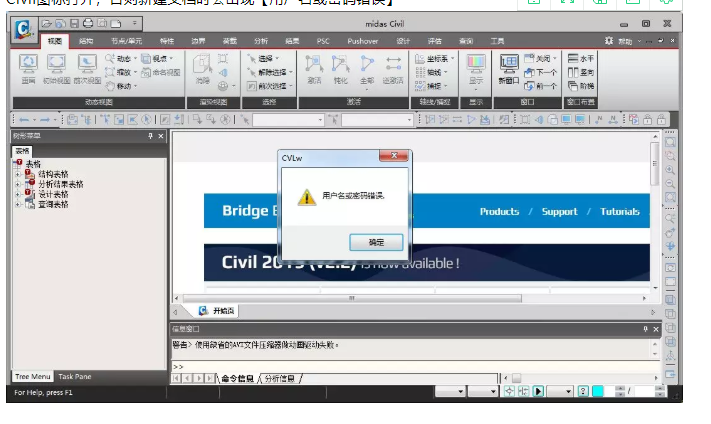Click the undo left-arrow toolbar icon
711x424 pixels.
(24, 120)
